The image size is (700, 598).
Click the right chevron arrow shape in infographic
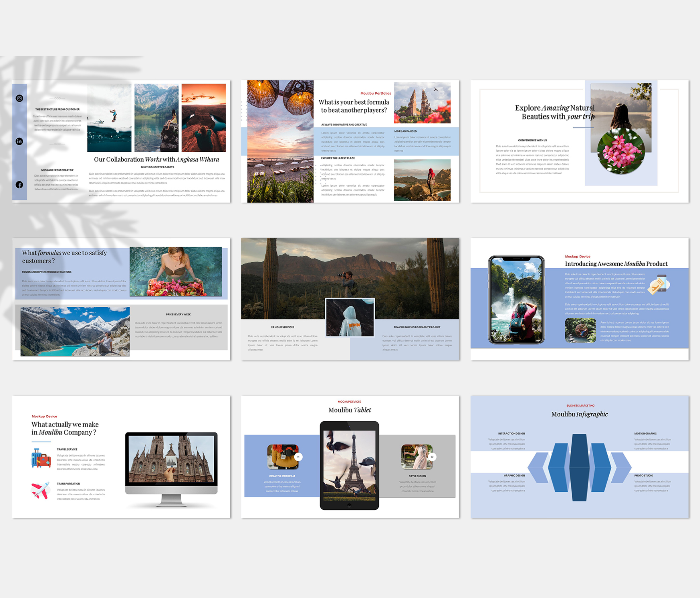(622, 468)
